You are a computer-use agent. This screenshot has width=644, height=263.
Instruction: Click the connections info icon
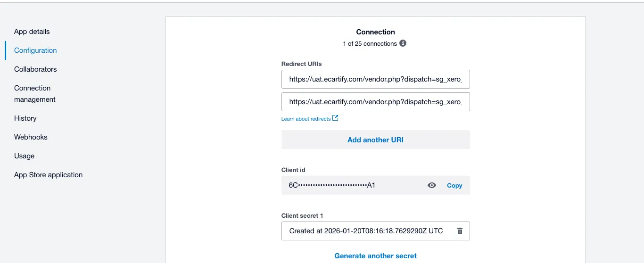tap(403, 43)
